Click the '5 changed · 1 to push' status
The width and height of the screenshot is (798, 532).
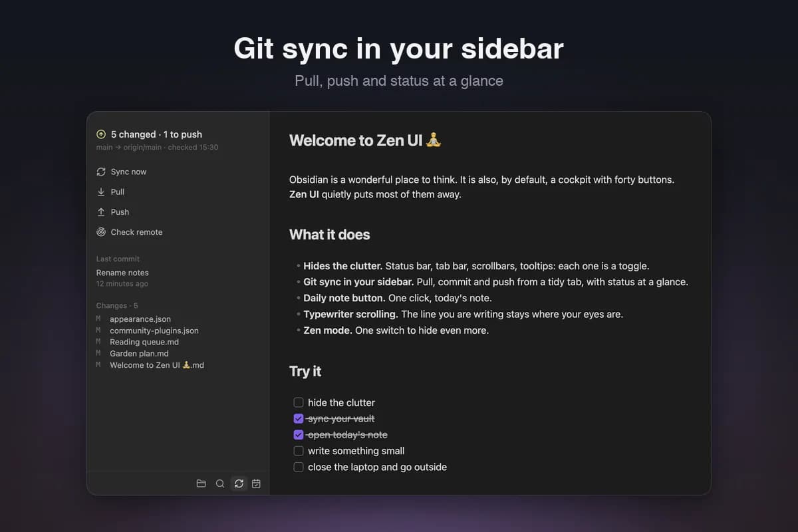click(x=156, y=134)
